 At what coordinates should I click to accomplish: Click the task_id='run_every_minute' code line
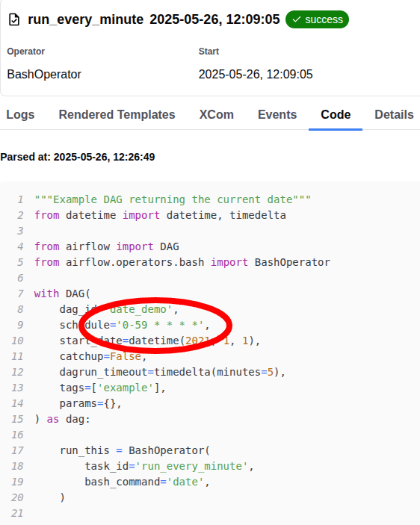coord(169,467)
